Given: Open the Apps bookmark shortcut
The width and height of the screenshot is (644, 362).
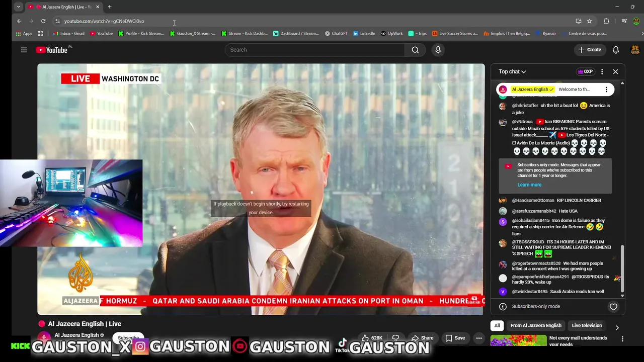Looking at the screenshot, I should click(24, 34).
